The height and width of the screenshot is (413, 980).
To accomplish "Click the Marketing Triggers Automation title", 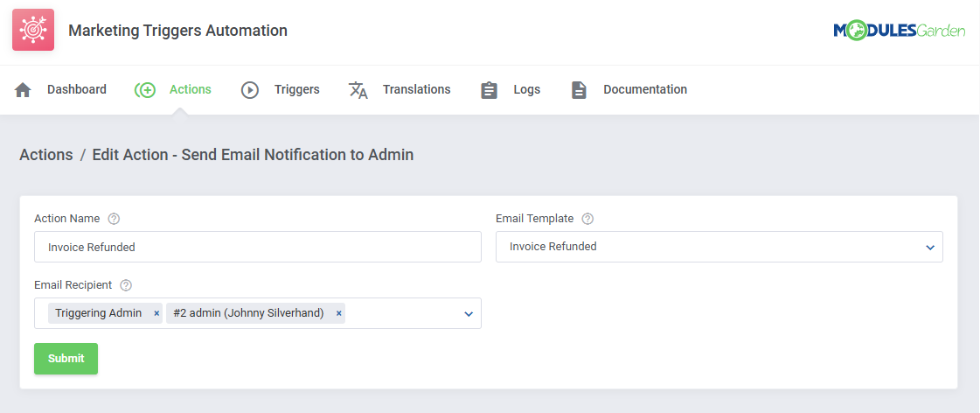I will tap(178, 30).
